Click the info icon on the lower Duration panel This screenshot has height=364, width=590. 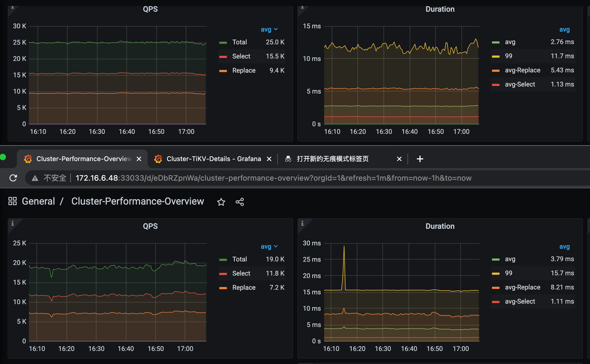tap(303, 224)
